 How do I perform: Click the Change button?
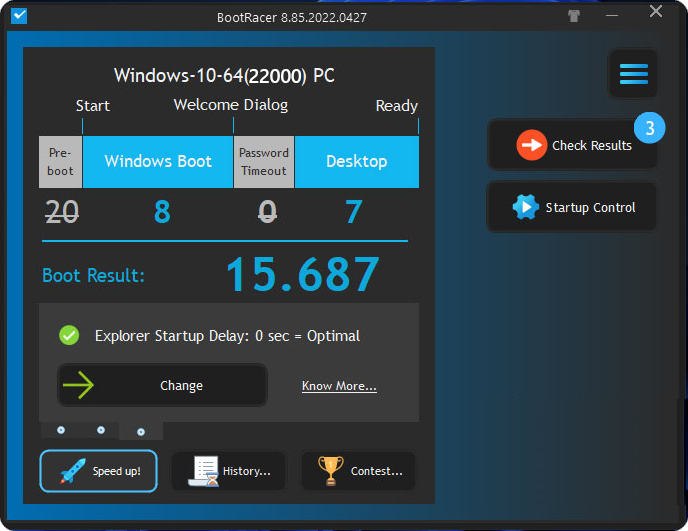pos(162,385)
